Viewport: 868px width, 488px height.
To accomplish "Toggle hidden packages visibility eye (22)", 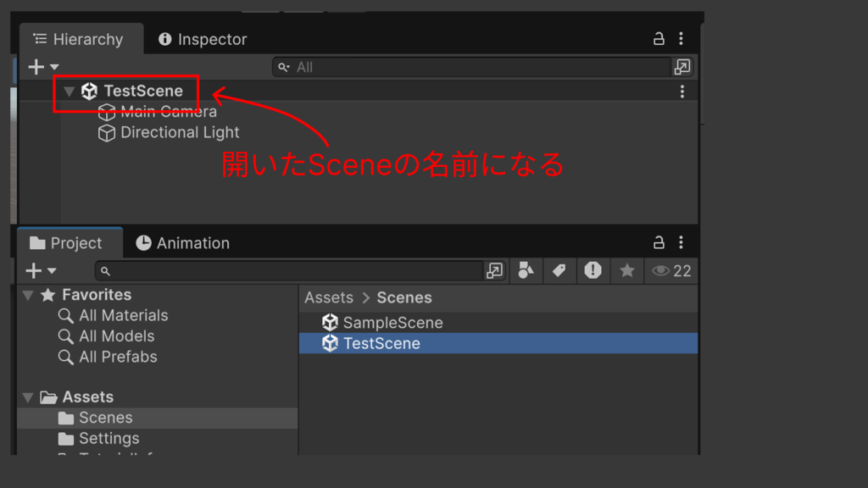I will coord(670,271).
